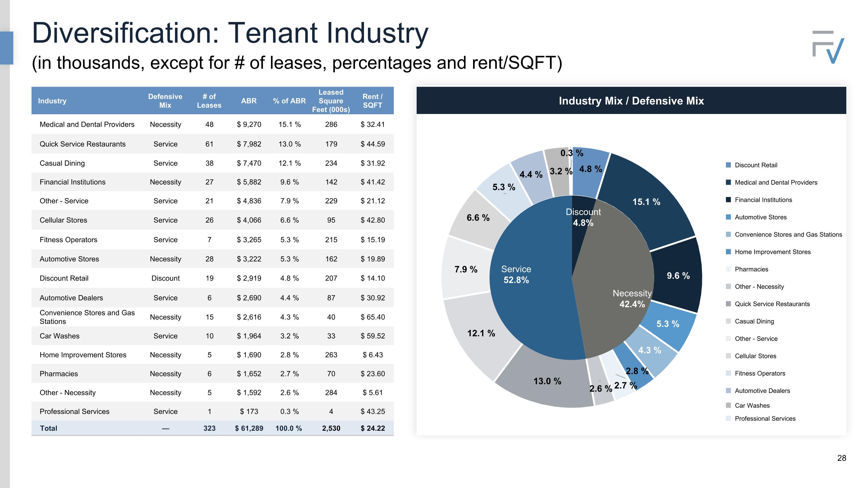This screenshot has height=488, width=868.
Task: Click the Rent / SQFT column header
Action: click(x=372, y=101)
